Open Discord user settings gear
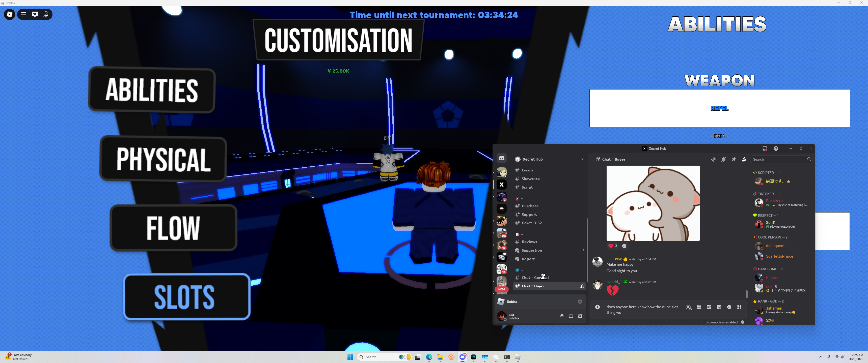Image resolution: width=868 pixels, height=363 pixels. [x=580, y=316]
